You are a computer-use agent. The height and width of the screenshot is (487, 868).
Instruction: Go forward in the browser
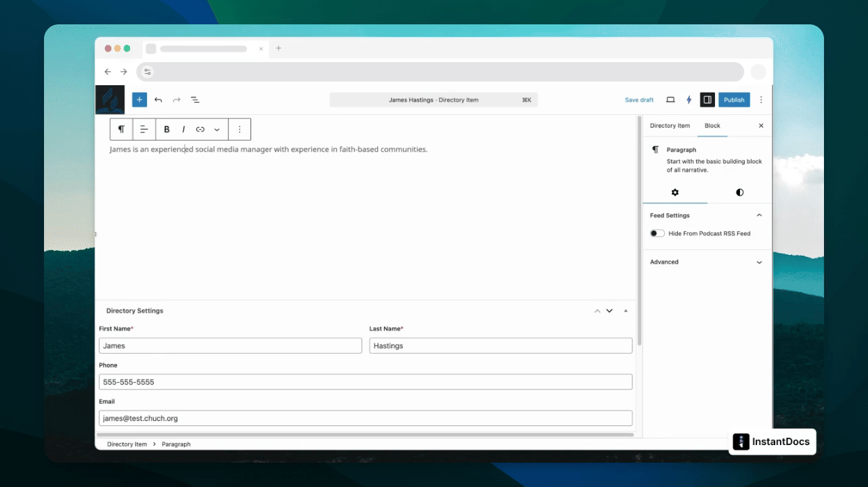click(123, 72)
